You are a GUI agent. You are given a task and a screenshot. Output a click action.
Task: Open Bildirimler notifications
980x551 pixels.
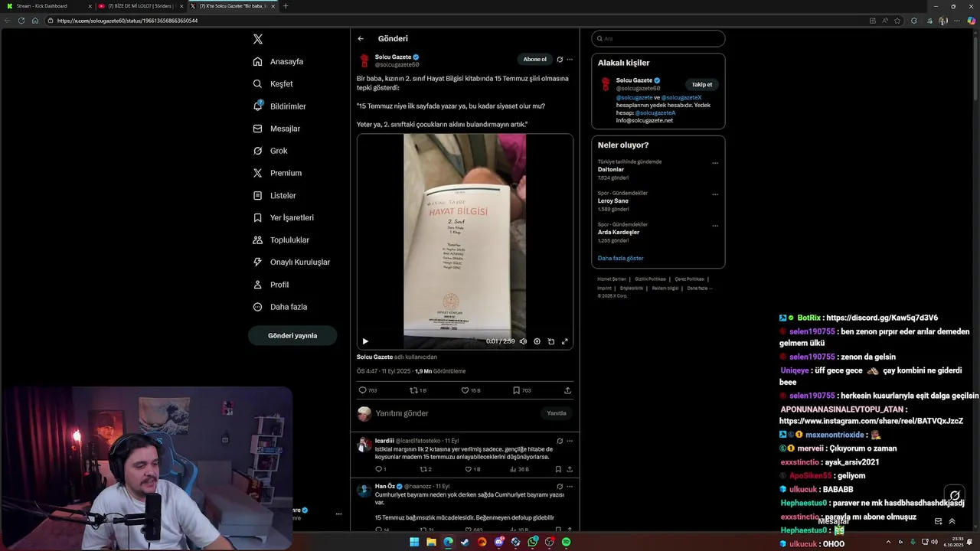tap(280, 106)
